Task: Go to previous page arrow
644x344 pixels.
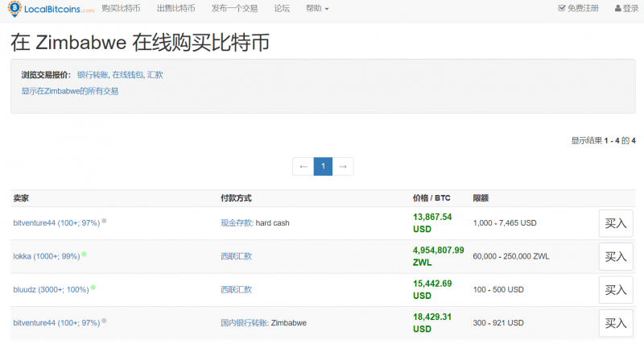Action: pos(303,167)
